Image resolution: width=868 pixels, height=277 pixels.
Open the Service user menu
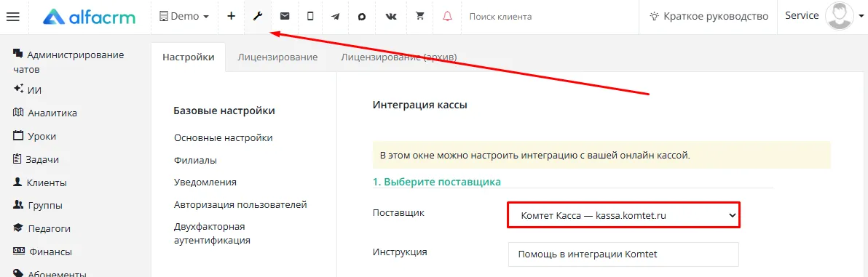pos(802,16)
